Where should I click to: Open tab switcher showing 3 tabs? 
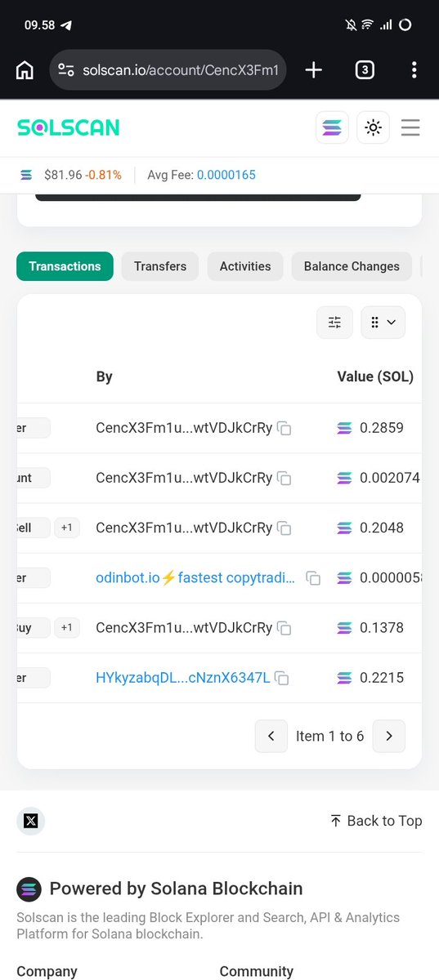365,70
